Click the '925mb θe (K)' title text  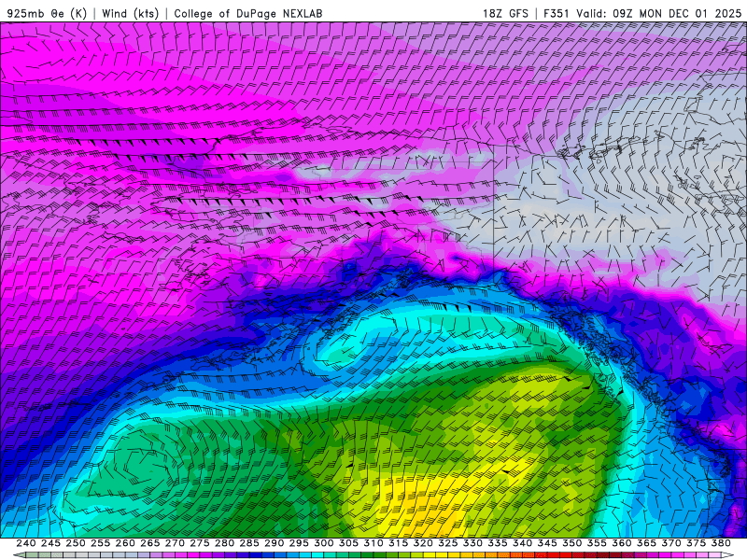click(47, 13)
